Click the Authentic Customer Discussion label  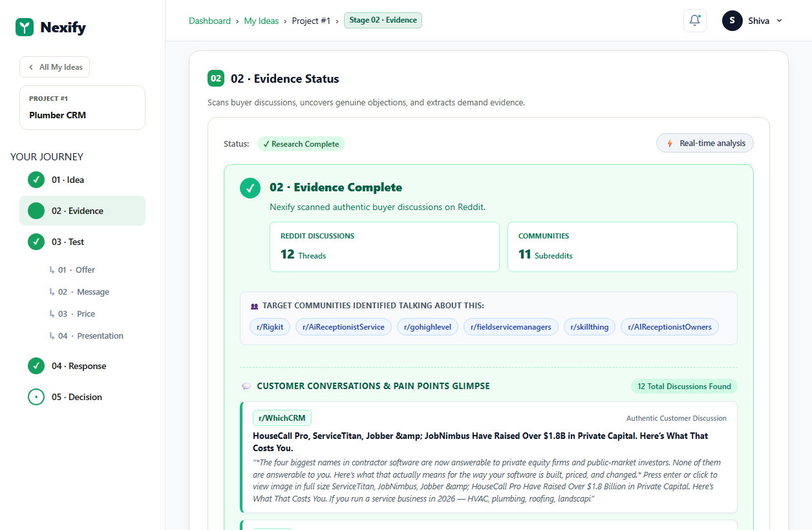click(676, 418)
